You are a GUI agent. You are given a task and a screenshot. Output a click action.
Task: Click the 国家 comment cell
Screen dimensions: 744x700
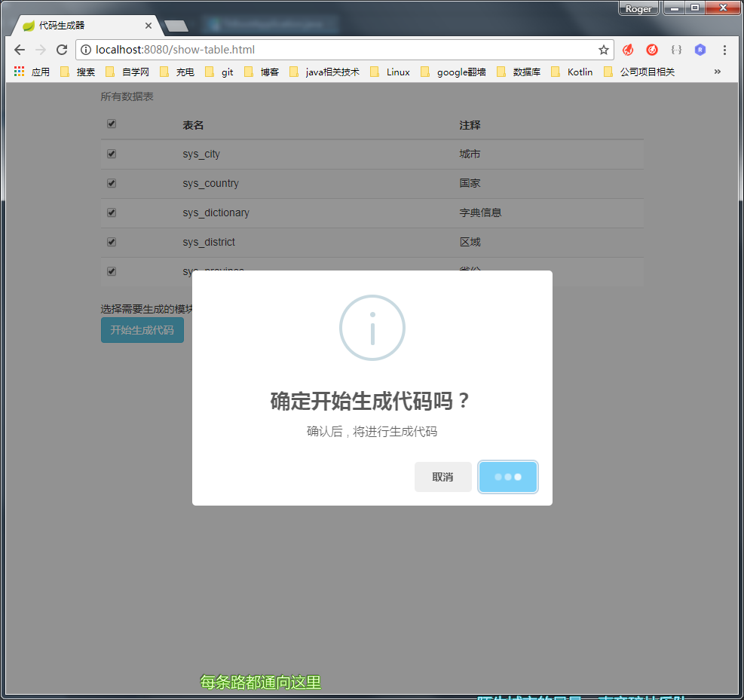click(x=470, y=184)
